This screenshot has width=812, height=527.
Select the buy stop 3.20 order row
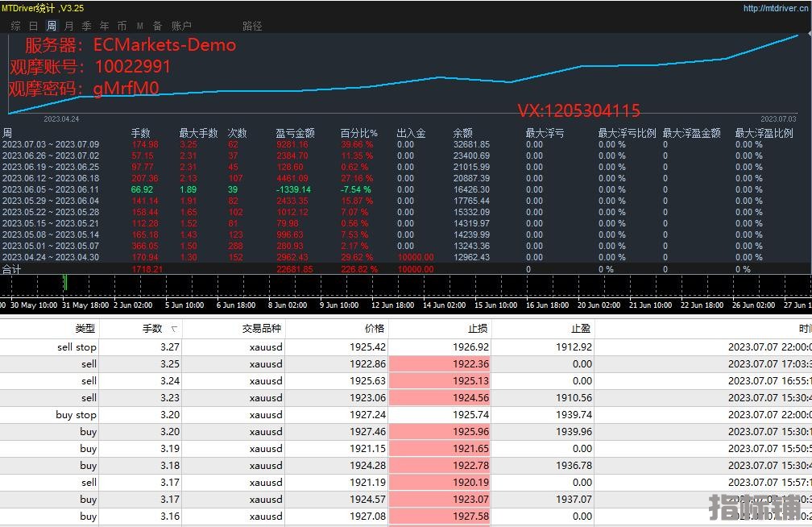tap(406, 415)
